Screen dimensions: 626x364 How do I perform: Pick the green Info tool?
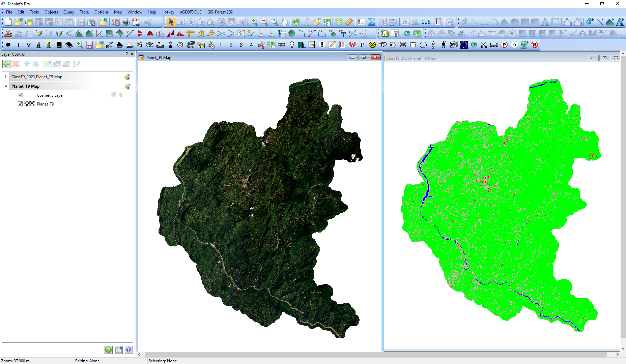tap(296, 22)
